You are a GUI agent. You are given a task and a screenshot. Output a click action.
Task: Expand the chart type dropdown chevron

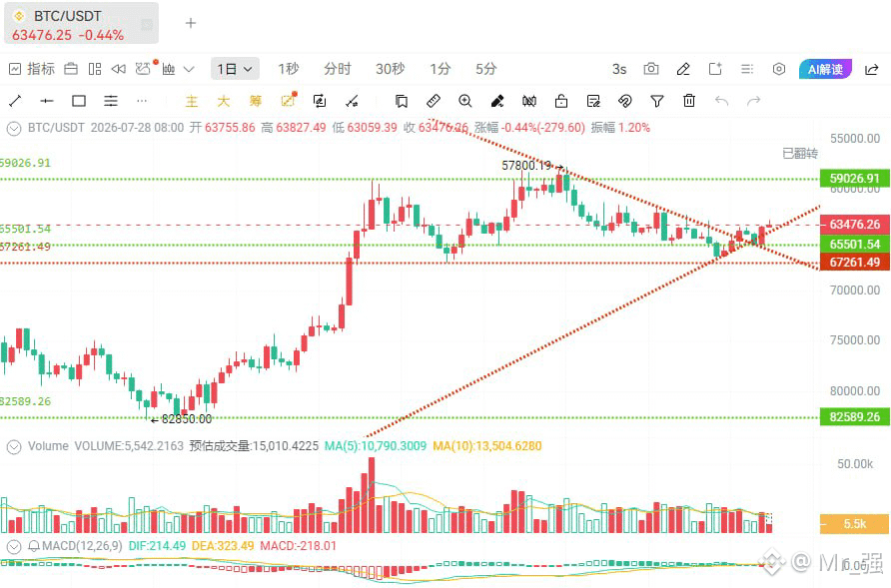[189, 69]
